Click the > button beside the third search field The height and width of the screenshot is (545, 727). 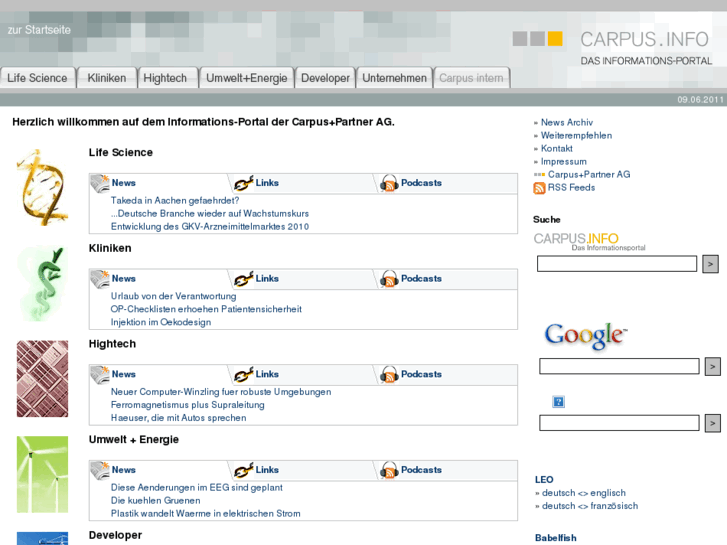tap(713, 423)
